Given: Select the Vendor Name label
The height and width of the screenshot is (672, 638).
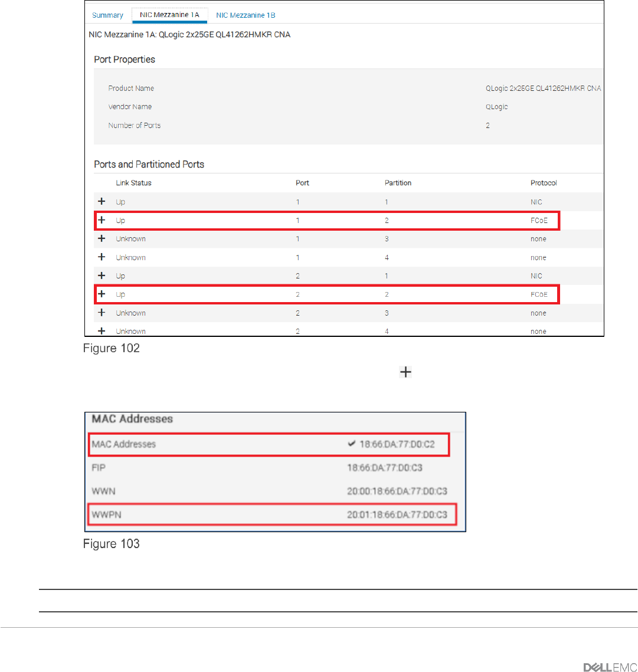Looking at the screenshot, I should pyautogui.click(x=130, y=107).
